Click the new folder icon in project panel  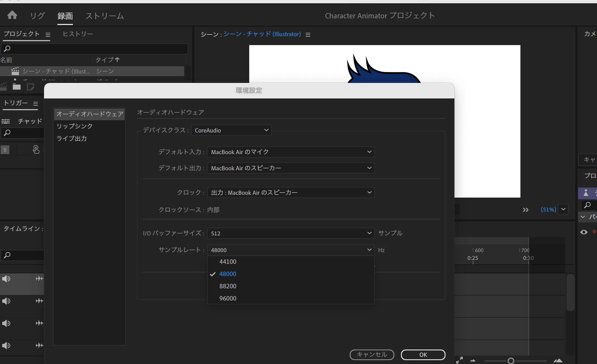tap(17, 87)
